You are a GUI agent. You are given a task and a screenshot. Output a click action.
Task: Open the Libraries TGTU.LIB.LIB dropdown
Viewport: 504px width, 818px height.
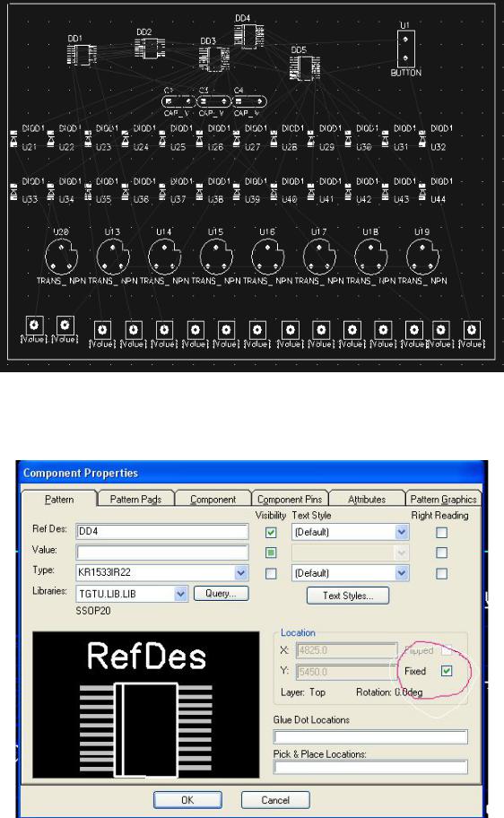180,594
